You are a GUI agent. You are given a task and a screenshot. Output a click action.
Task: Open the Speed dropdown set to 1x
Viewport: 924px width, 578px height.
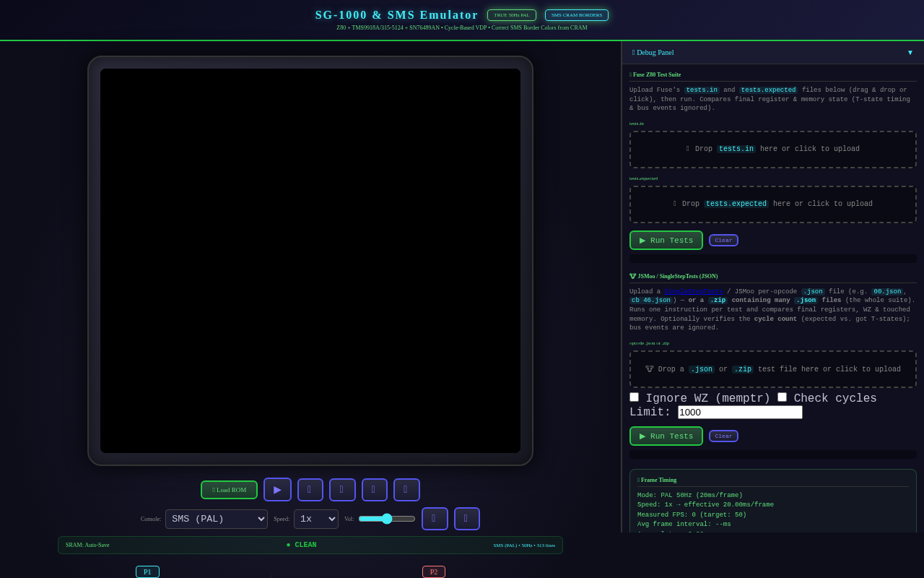point(316,519)
